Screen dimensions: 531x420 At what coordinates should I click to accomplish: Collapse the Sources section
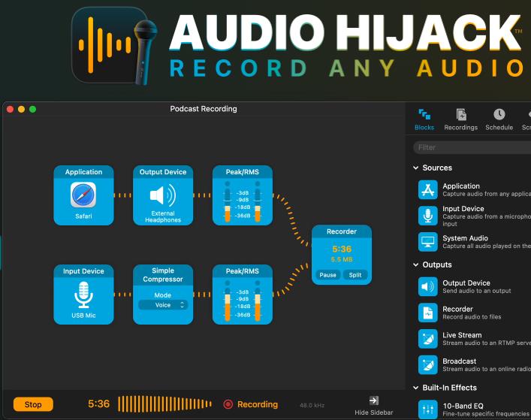point(416,168)
